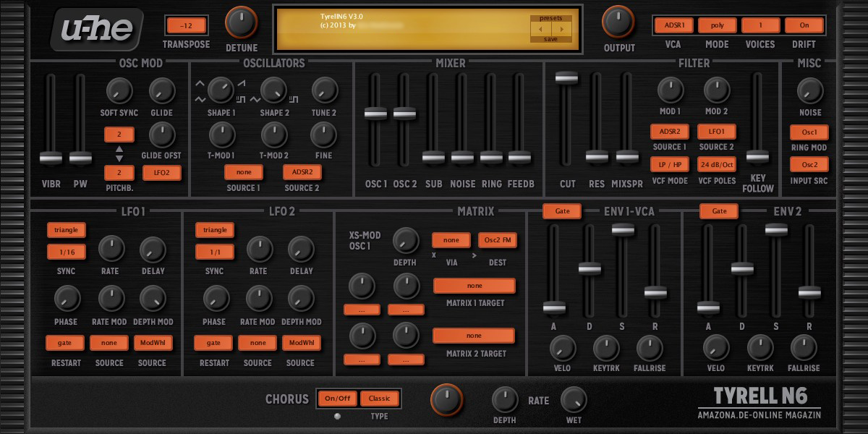Screen dimensions: 868x434
Task: Choose a Matrix 1 Target
Action: (475, 286)
